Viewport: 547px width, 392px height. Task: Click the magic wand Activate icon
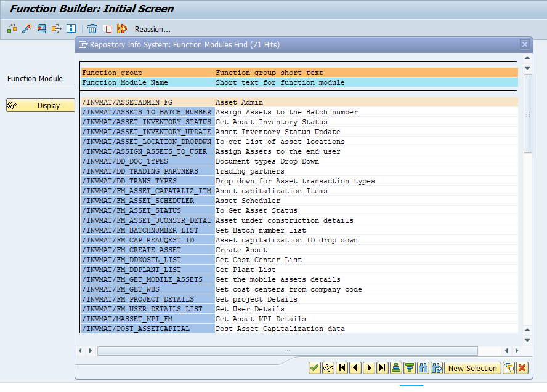[x=26, y=29]
